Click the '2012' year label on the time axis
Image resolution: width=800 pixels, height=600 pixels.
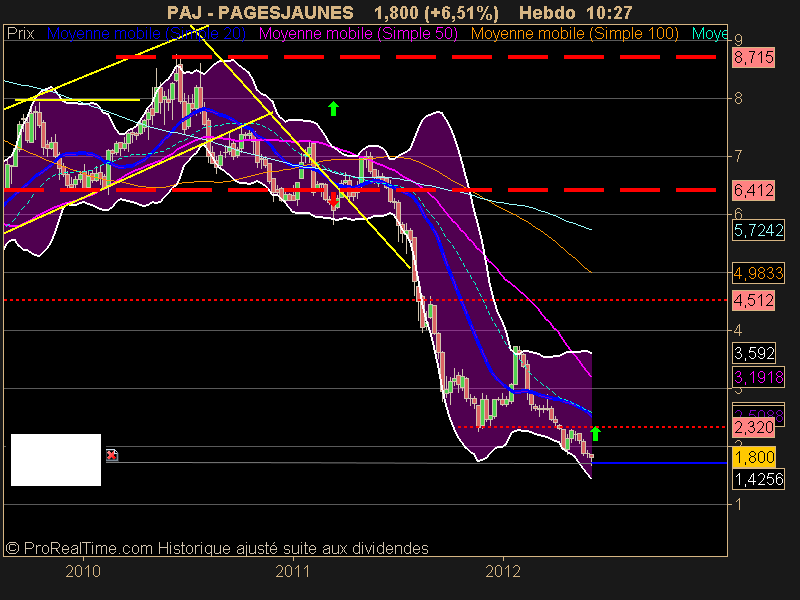click(503, 571)
